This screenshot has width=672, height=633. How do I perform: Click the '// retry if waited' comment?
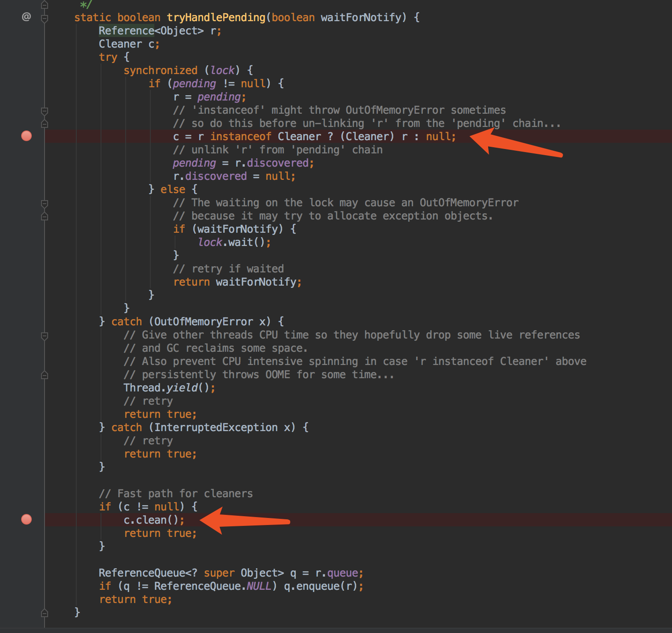click(228, 269)
